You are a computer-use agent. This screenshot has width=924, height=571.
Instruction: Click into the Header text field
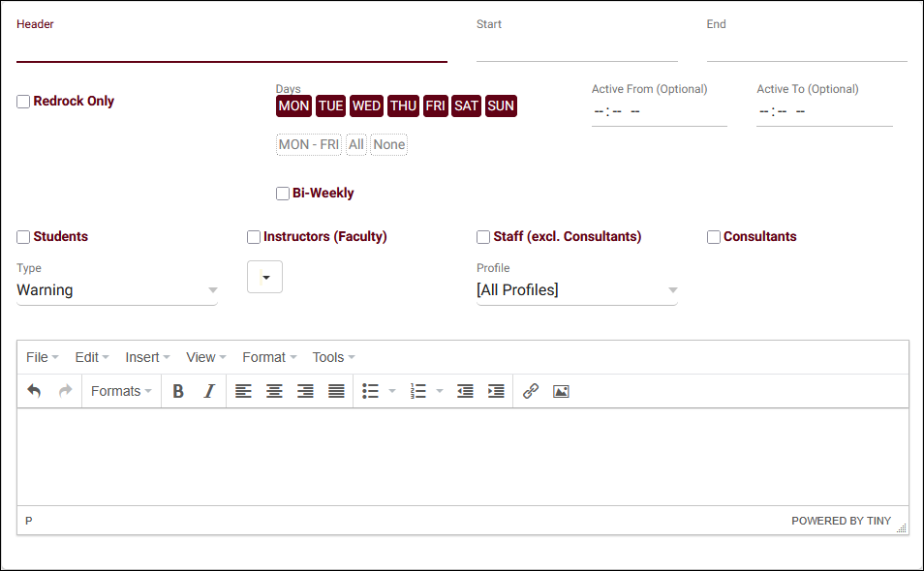pos(231,48)
